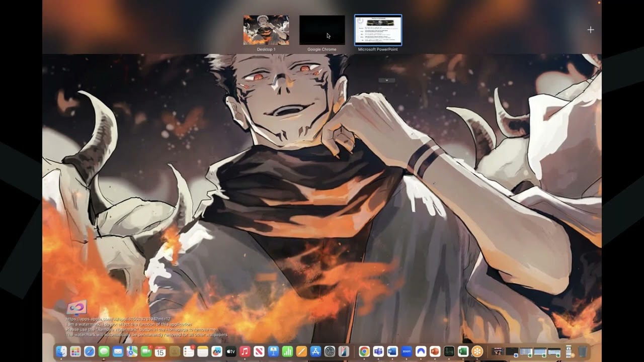Open Apple TV from the Dock
The width and height of the screenshot is (644, 362).
coord(231,351)
